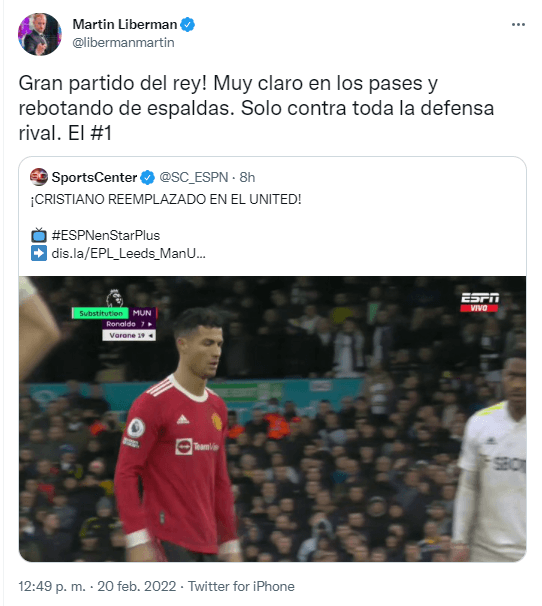Open the 12:49 p. m. 20 feb. 2022 timestamp

97,586
